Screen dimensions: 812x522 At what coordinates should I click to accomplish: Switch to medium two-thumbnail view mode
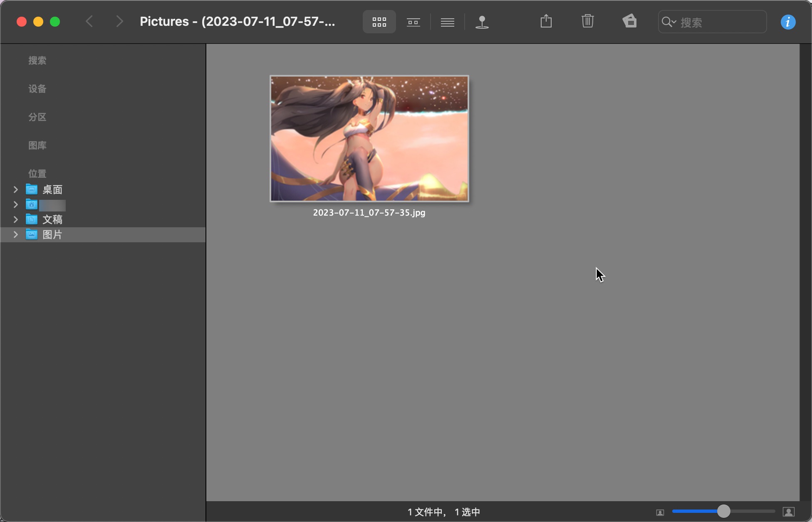tap(413, 22)
